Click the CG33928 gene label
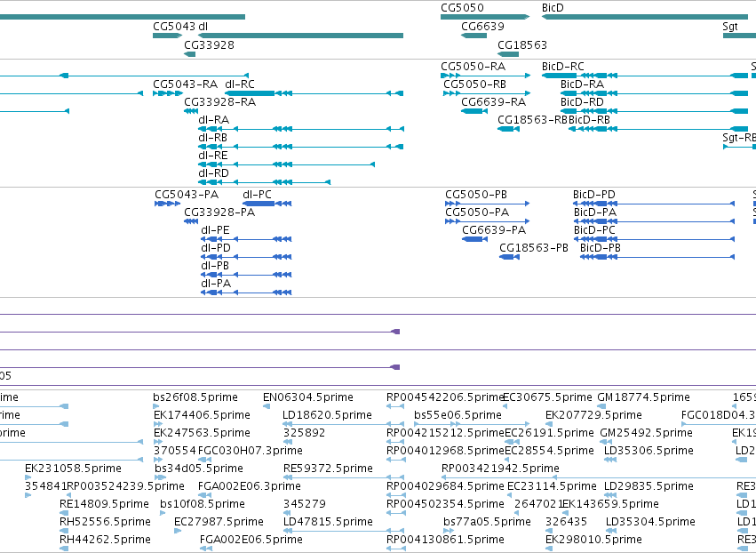756x553 pixels. click(x=210, y=44)
